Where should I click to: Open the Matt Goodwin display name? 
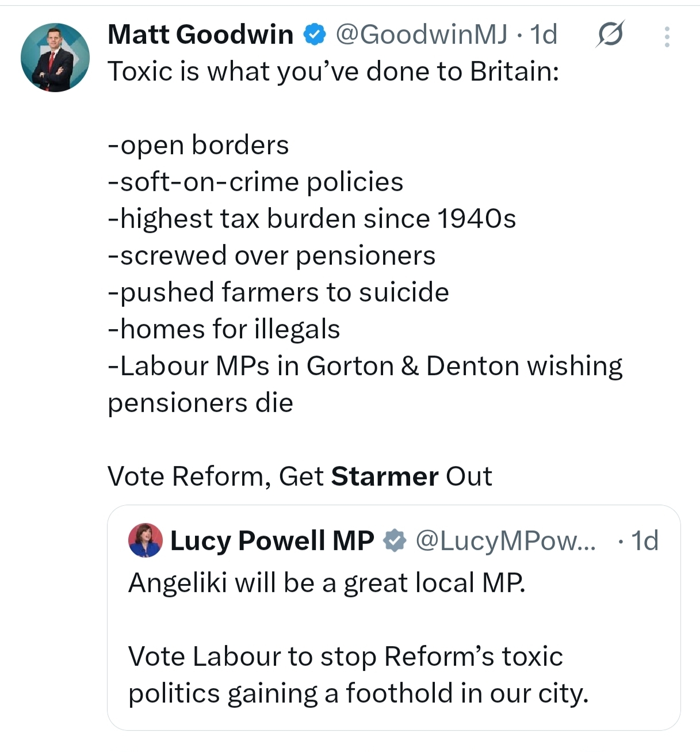200,35
